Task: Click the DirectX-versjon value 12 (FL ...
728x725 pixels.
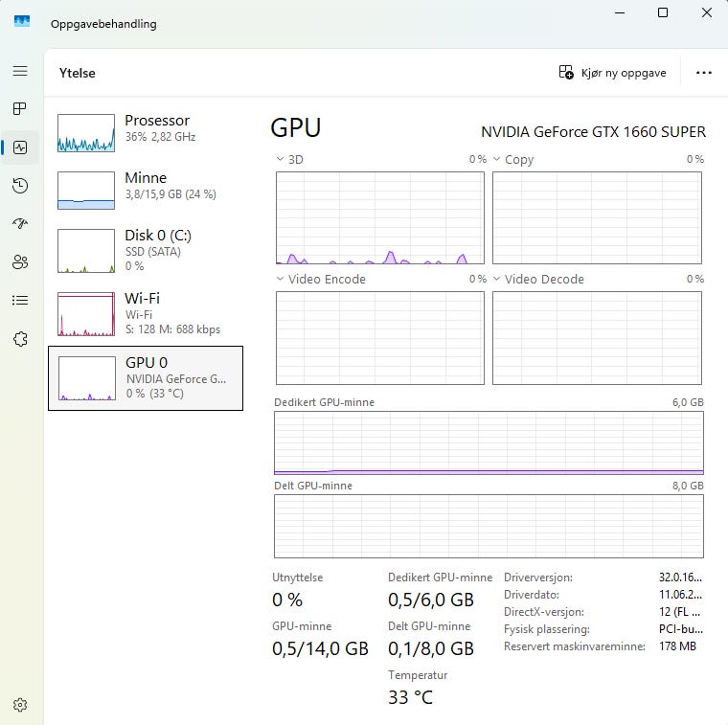Action: [x=679, y=612]
